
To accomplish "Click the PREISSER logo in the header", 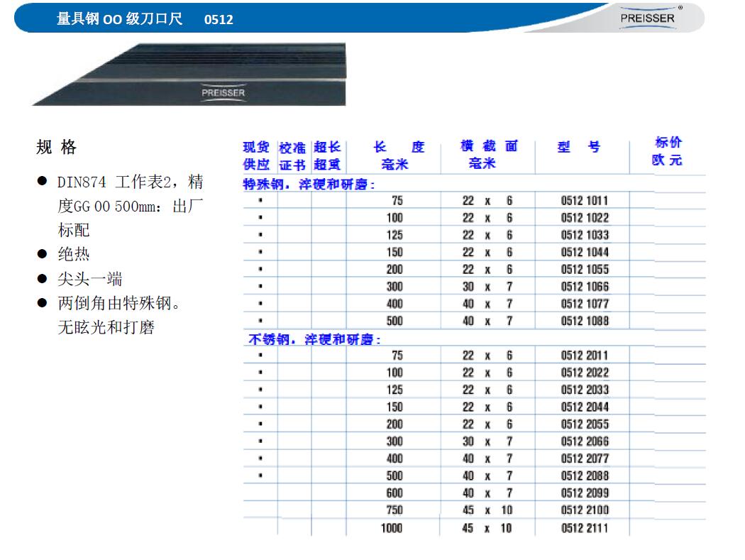I will click(x=646, y=18).
